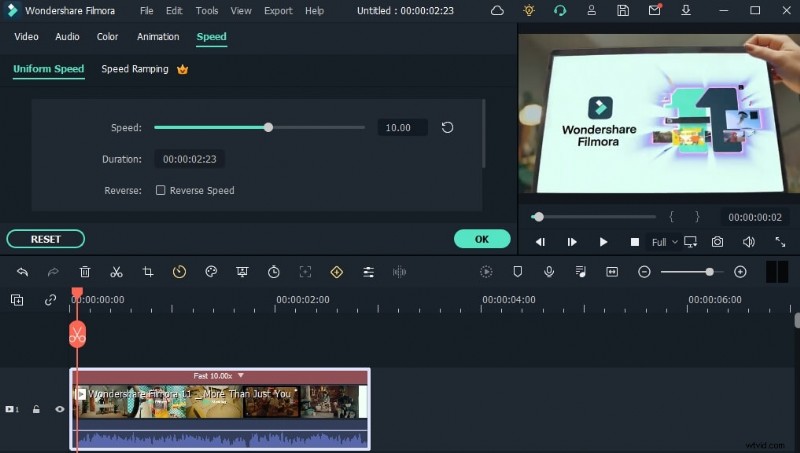Toggle lock on video track 1
The height and width of the screenshot is (453, 800).
tap(36, 409)
